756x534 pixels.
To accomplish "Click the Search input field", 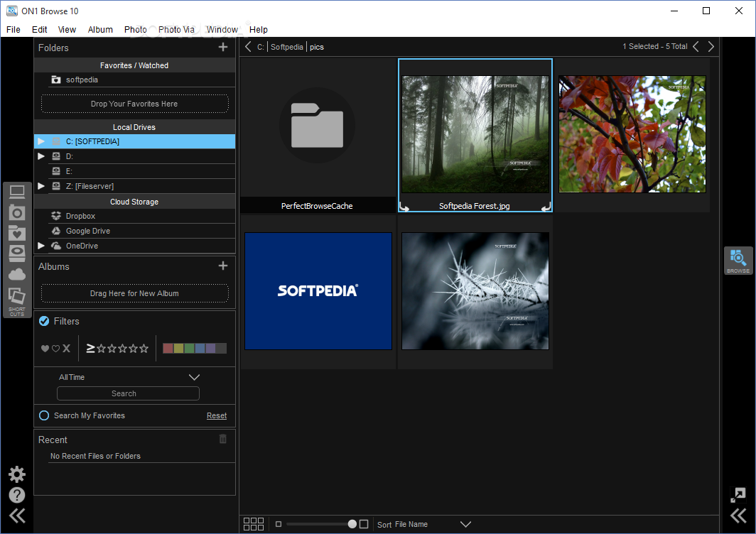I will click(x=128, y=393).
